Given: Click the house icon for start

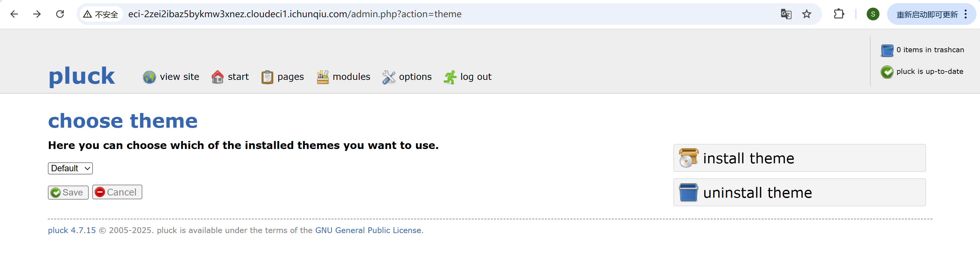Looking at the screenshot, I should 217,77.
